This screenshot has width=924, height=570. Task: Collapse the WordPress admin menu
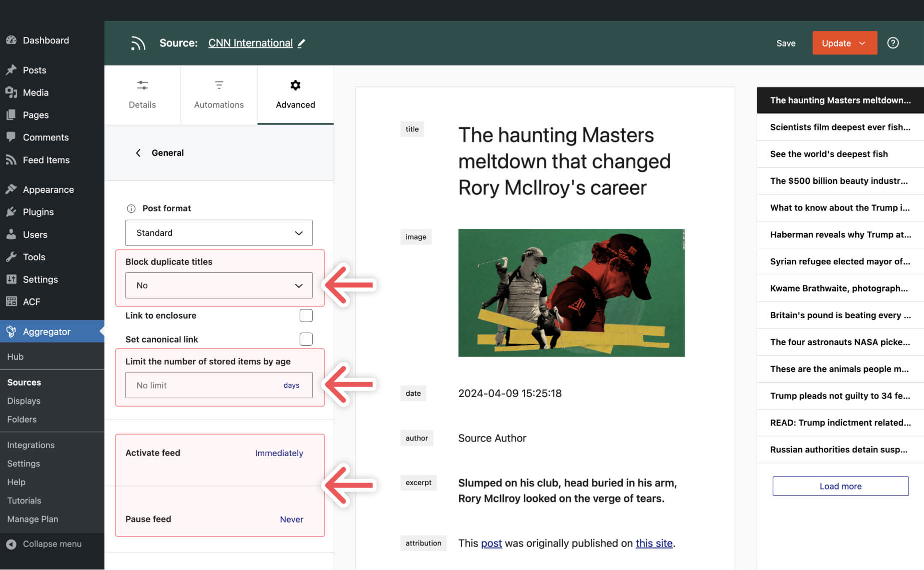click(x=44, y=544)
